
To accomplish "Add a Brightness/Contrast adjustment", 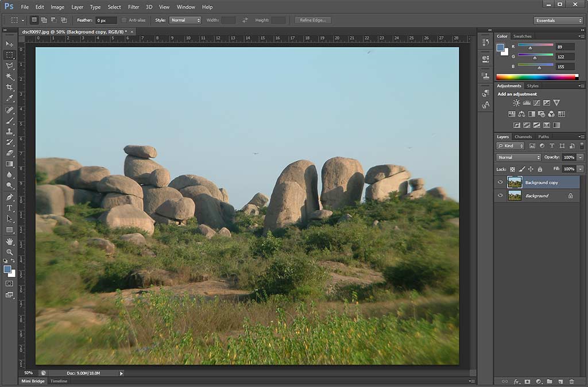I will [x=516, y=103].
